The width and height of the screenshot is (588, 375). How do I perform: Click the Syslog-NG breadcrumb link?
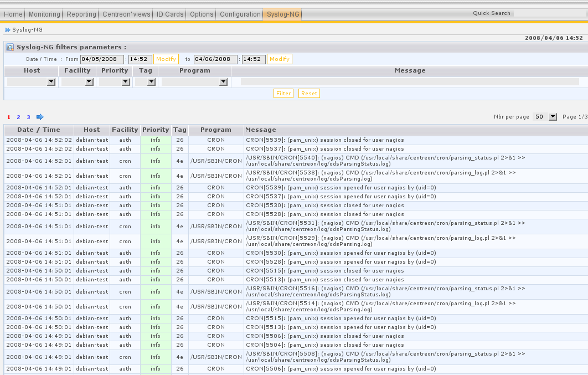pos(27,29)
